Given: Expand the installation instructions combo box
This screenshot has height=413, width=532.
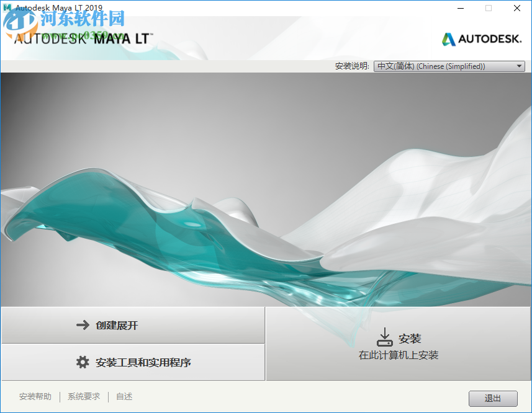Looking at the screenshot, I should click(x=449, y=66).
